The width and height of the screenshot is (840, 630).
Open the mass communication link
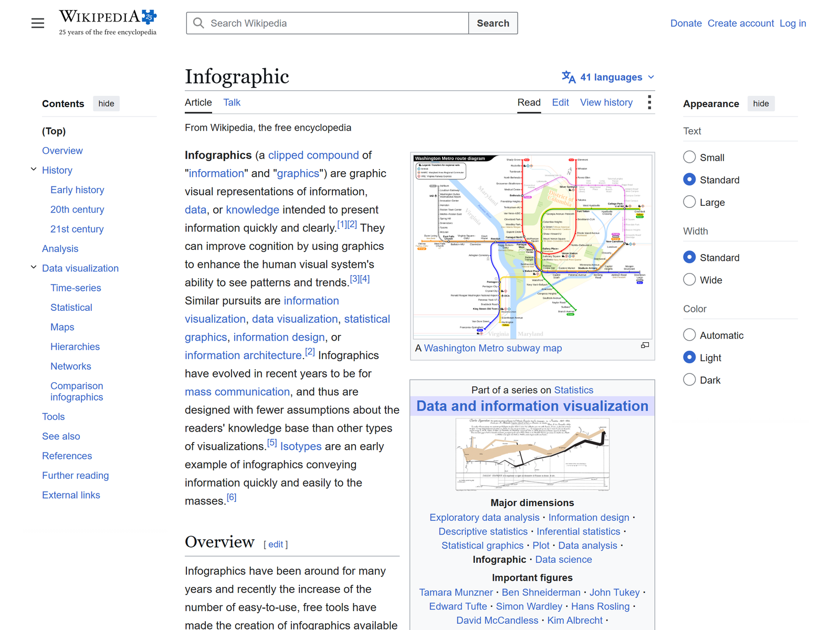237,392
